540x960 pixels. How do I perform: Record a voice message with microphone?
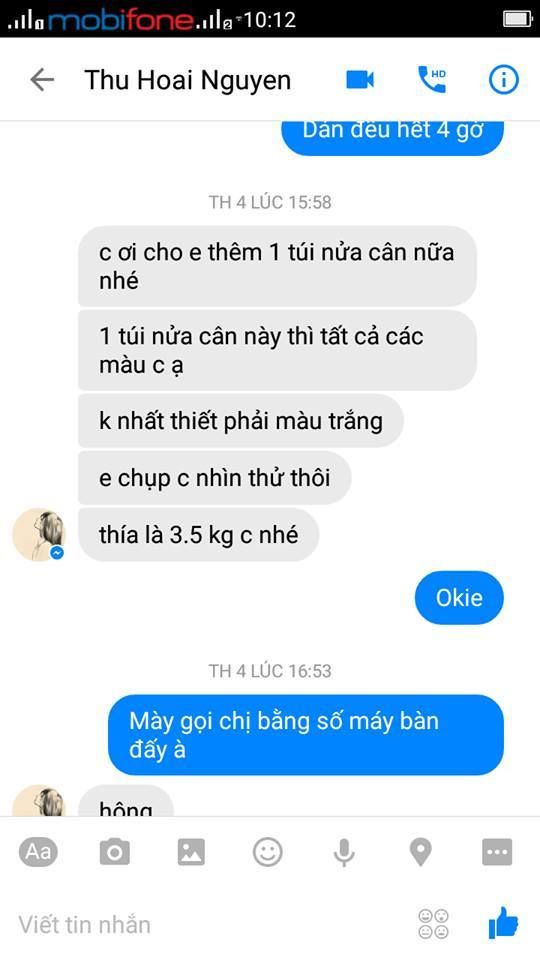[x=344, y=852]
